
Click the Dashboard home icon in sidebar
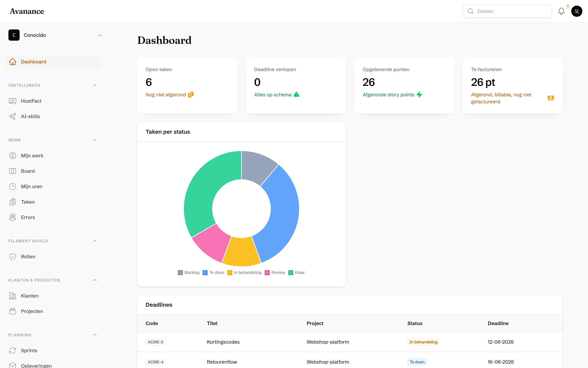coord(13,62)
